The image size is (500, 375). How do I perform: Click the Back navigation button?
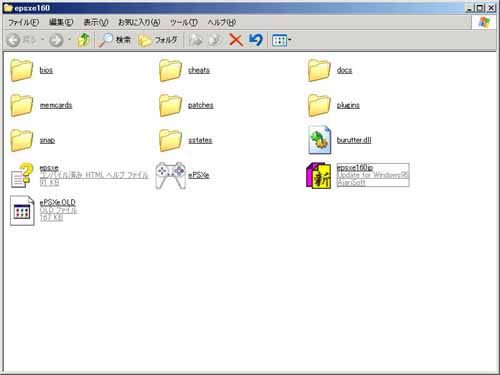coord(21,40)
